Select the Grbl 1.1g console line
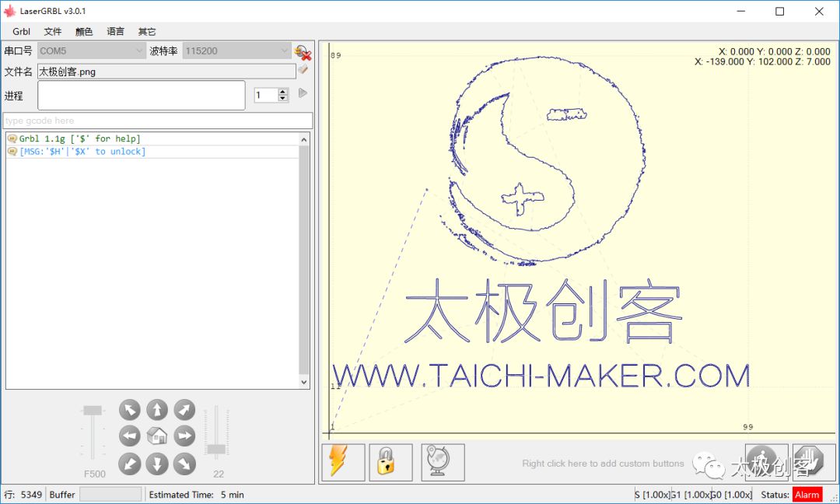This screenshot has height=504, width=840. [x=152, y=138]
